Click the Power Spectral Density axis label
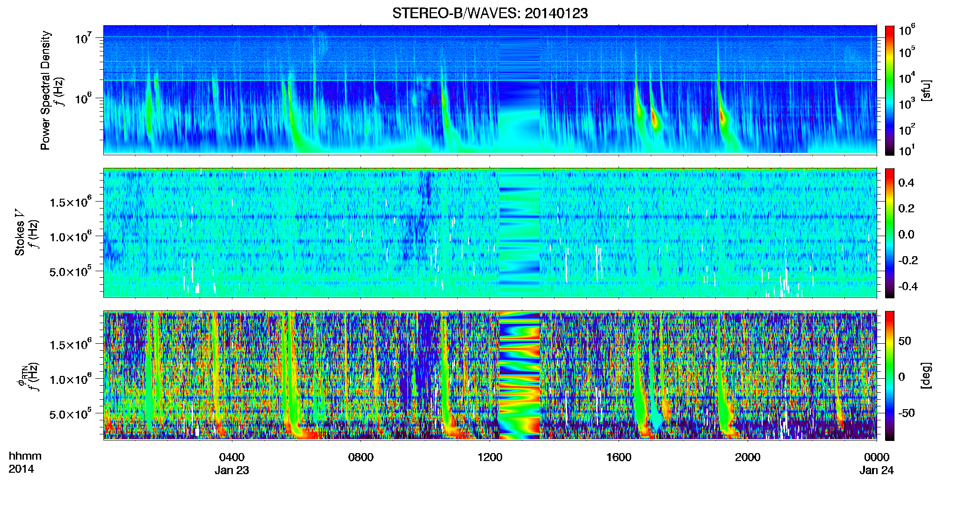The height and width of the screenshot is (505, 980). [45, 90]
